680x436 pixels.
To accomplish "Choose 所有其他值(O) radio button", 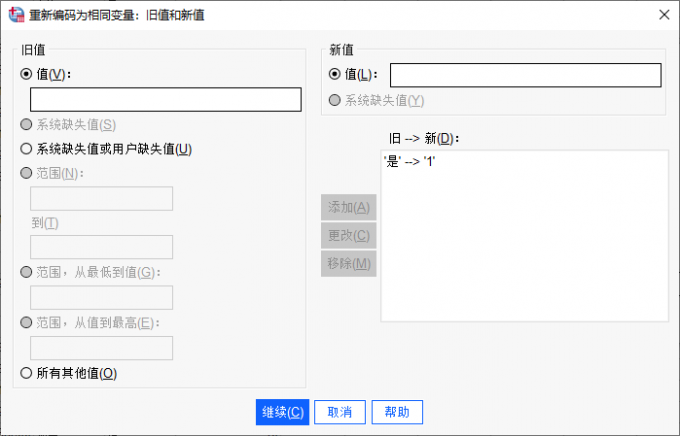I will [26, 373].
